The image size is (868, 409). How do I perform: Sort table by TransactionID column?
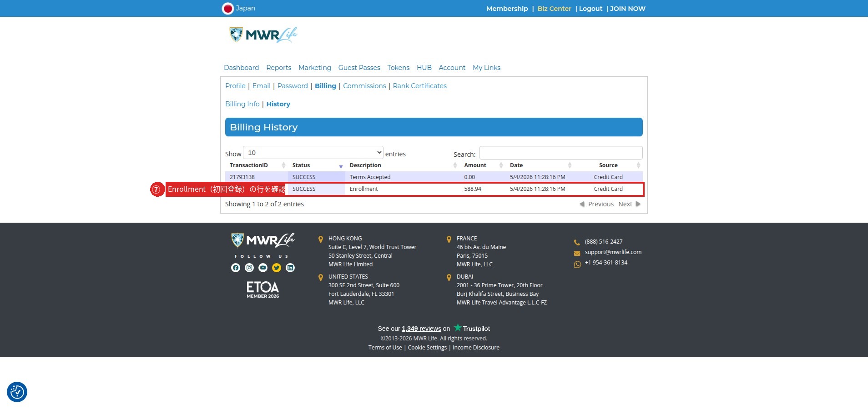click(257, 165)
